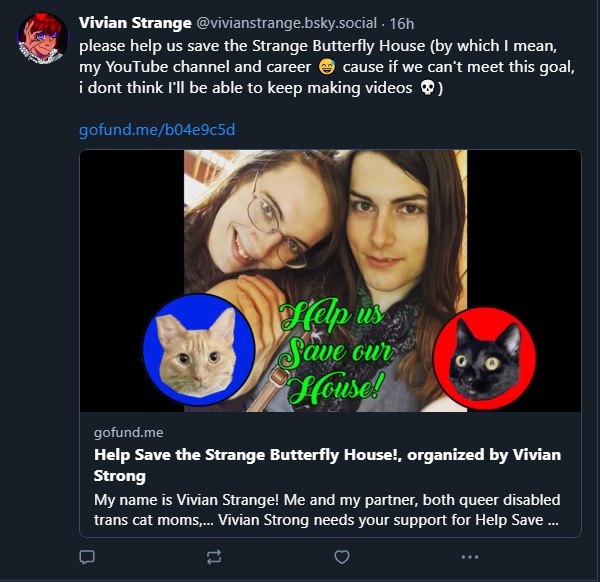Click the display name Vivian Strange
The image size is (600, 582).
point(135,23)
